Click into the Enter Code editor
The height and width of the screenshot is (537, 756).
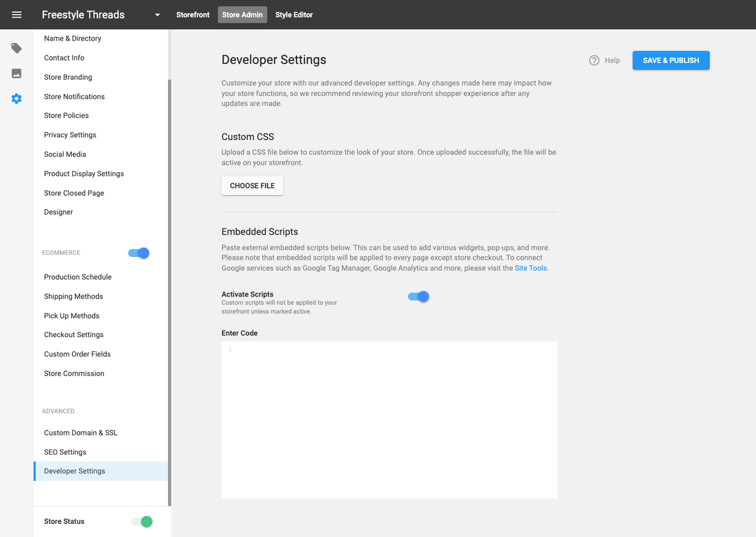click(x=389, y=420)
